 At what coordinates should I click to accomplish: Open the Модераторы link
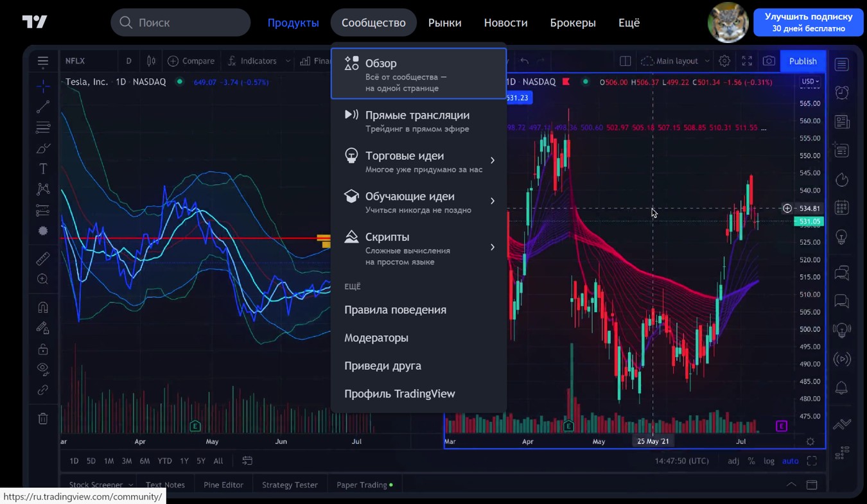coord(376,338)
